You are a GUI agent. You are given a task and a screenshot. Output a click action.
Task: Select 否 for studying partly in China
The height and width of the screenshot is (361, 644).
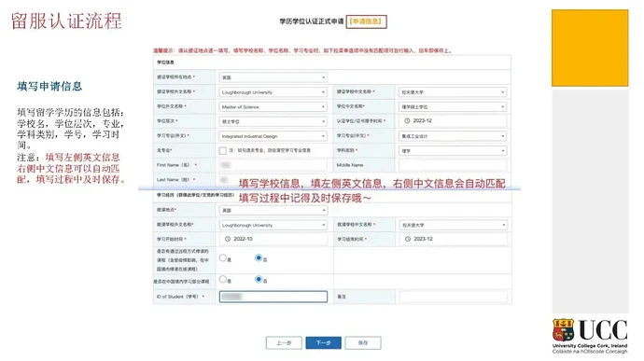[x=259, y=279]
